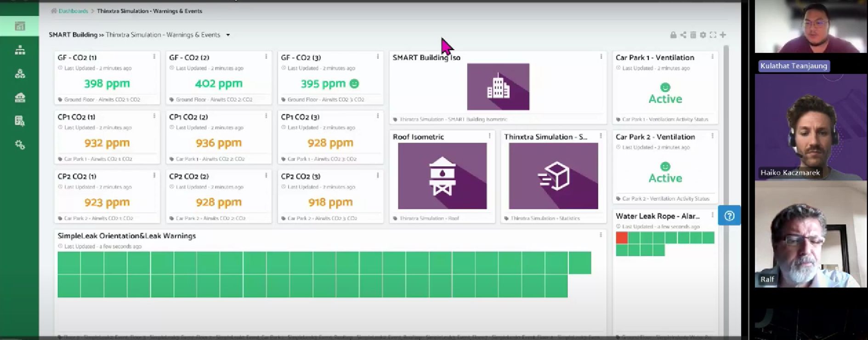Viewport: 868px width, 340px height.
Task: Open the SMART Building Iso widget menu
Action: [601, 57]
